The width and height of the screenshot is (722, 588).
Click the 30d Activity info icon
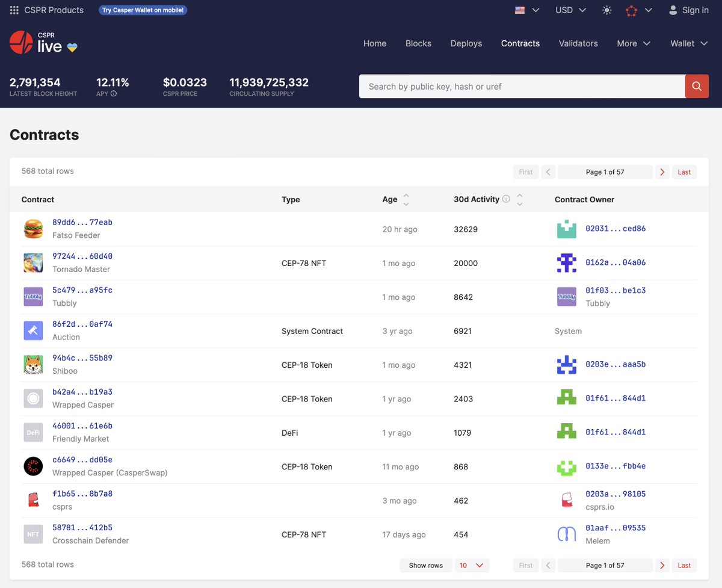tap(506, 199)
